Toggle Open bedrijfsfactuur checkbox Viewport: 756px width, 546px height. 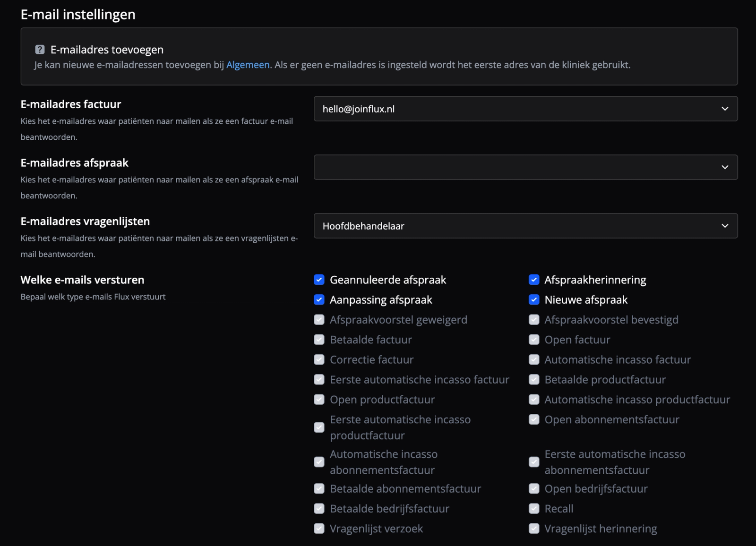(x=534, y=488)
